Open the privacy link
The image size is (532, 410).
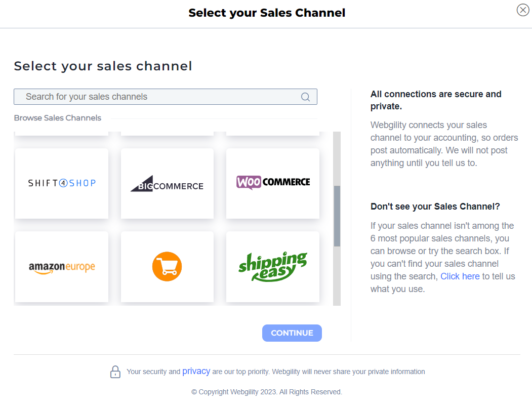(196, 371)
